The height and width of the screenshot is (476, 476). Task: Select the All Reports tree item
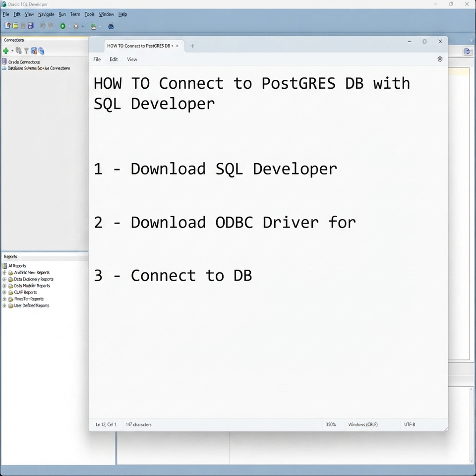[x=17, y=266]
